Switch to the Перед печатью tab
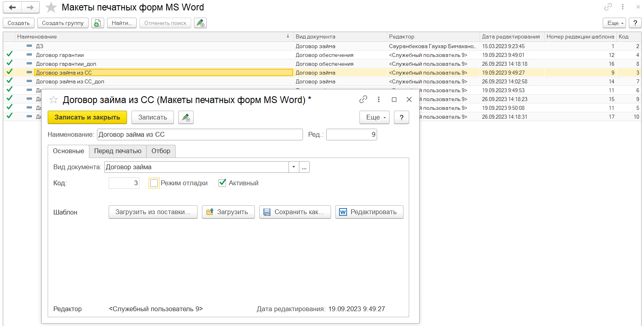 point(118,151)
